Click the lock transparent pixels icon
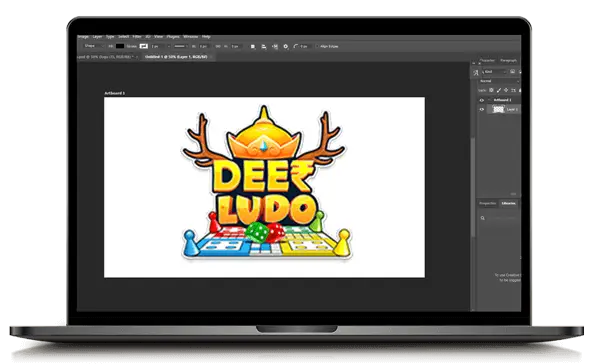This screenshot has width=600, height=364. click(491, 90)
